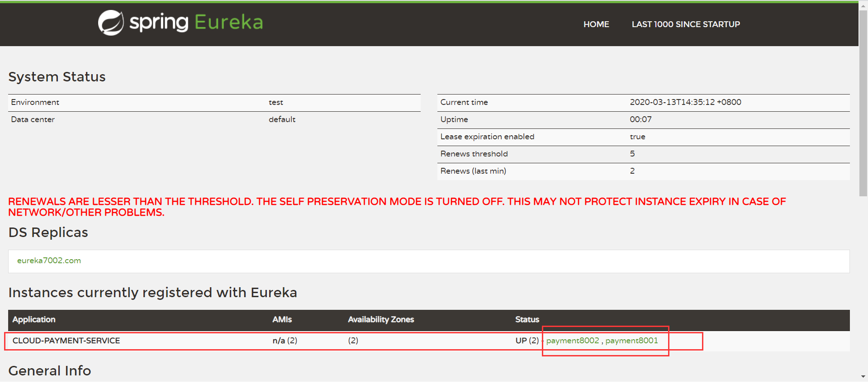Click the Current time label
The width and height of the screenshot is (868, 384).
(x=464, y=102)
